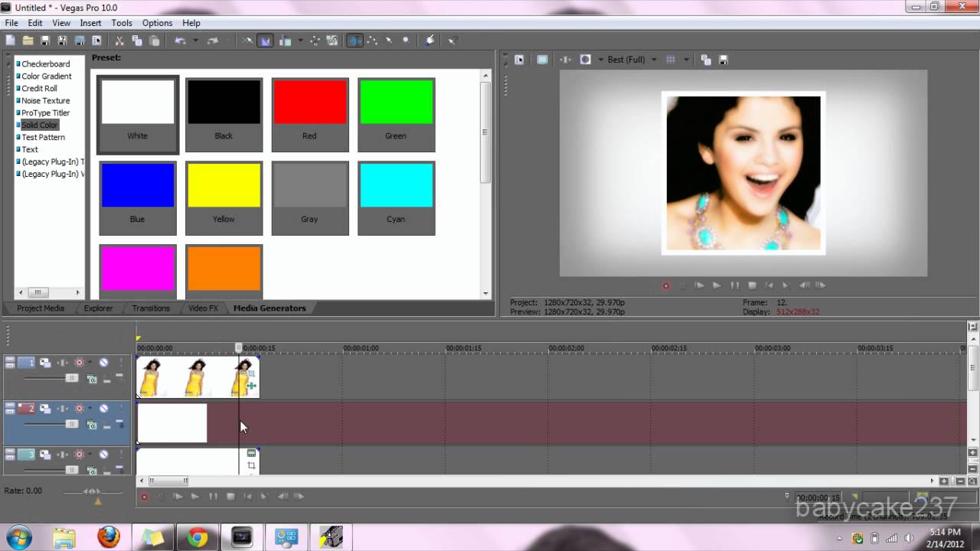Viewport: 980px width, 551px height.
Task: Select white solid color clip on track 2
Action: pos(172,423)
